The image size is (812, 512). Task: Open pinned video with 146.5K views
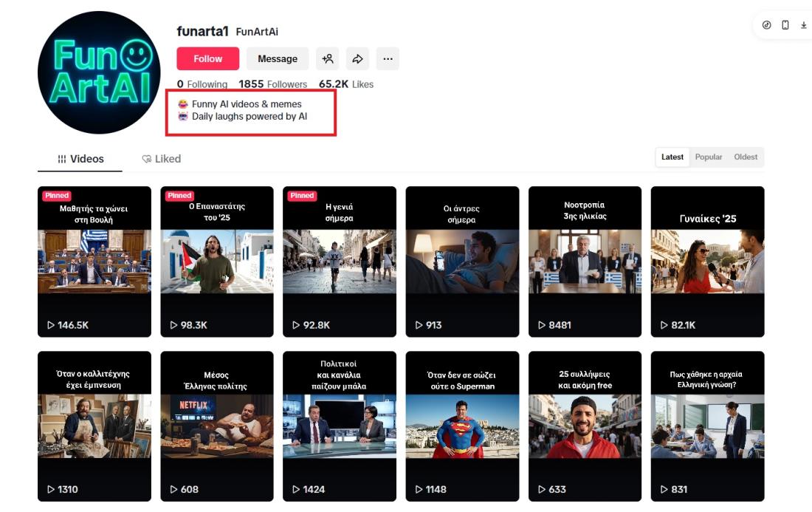[x=94, y=262]
